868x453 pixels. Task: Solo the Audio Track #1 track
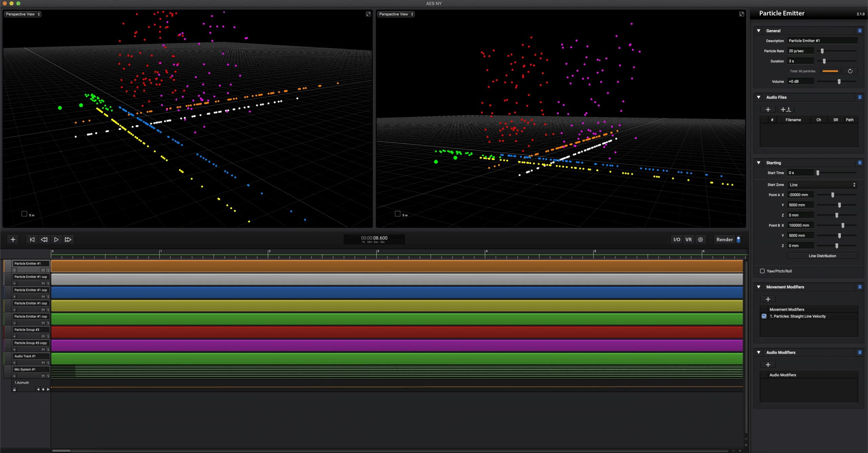pos(48,362)
